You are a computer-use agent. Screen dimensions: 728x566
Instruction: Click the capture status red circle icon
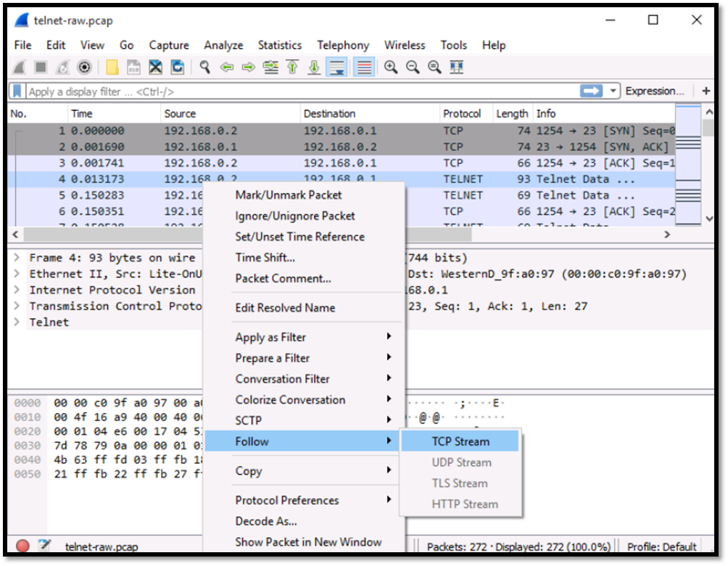[22, 546]
